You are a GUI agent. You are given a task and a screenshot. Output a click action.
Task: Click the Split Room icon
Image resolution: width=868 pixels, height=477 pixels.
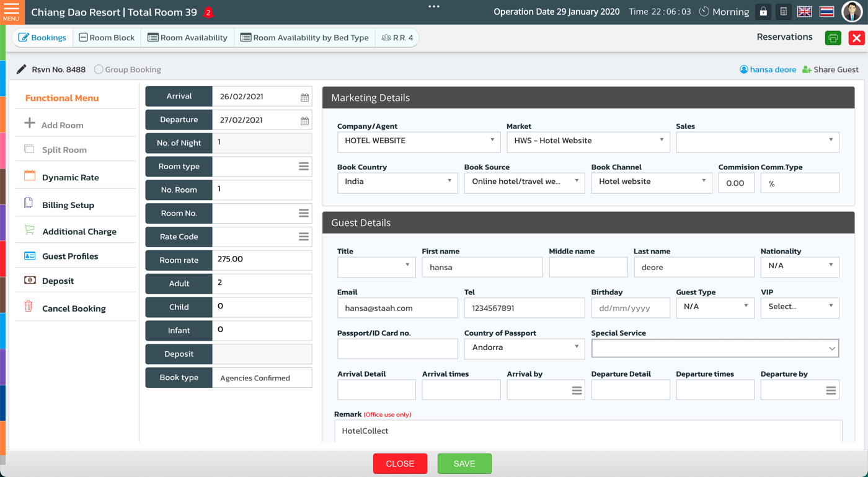click(29, 149)
